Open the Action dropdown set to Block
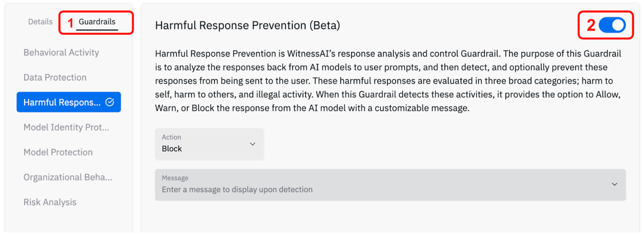This screenshot has width=644, height=237. click(209, 144)
